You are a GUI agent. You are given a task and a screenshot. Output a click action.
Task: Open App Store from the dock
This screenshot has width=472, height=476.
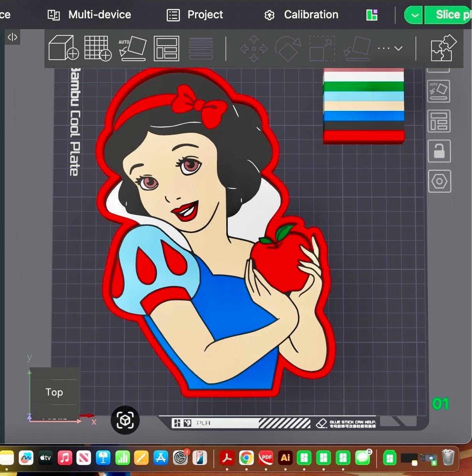click(161, 458)
